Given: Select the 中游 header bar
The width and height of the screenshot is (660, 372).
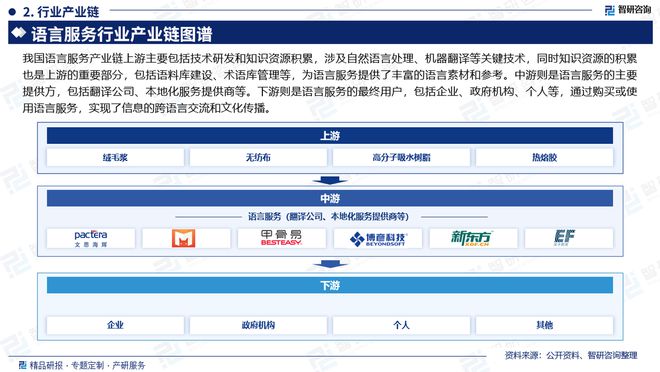Looking at the screenshot, I should coord(330,198).
